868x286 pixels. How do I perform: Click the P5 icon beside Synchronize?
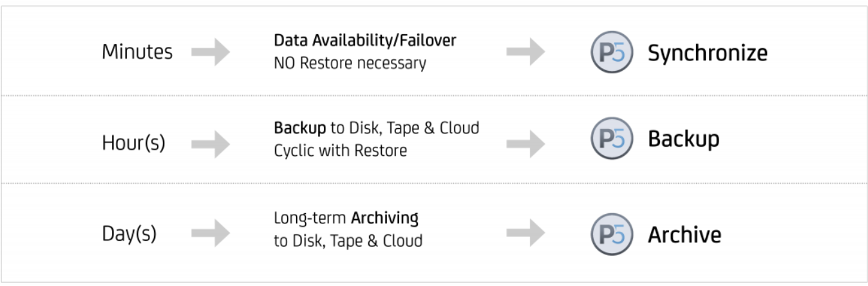click(x=607, y=53)
